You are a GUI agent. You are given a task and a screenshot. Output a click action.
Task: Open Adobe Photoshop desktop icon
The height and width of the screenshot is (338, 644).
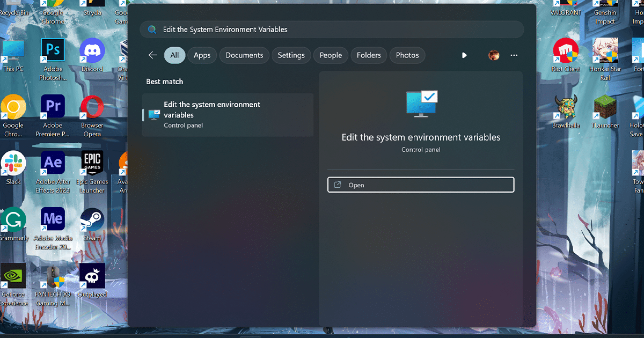(x=53, y=51)
